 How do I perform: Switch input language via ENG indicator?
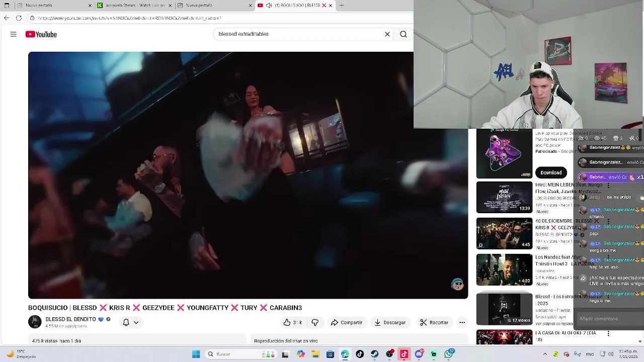[590, 354]
